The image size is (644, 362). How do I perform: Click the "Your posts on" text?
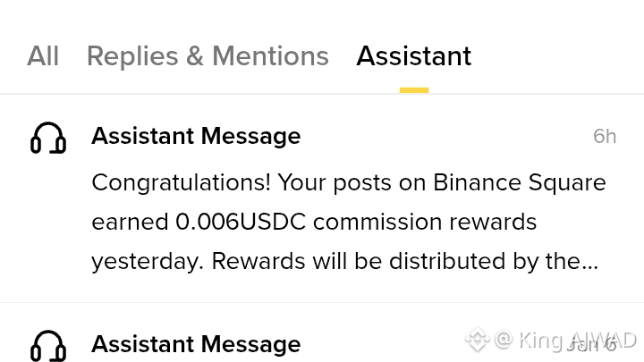(x=352, y=182)
